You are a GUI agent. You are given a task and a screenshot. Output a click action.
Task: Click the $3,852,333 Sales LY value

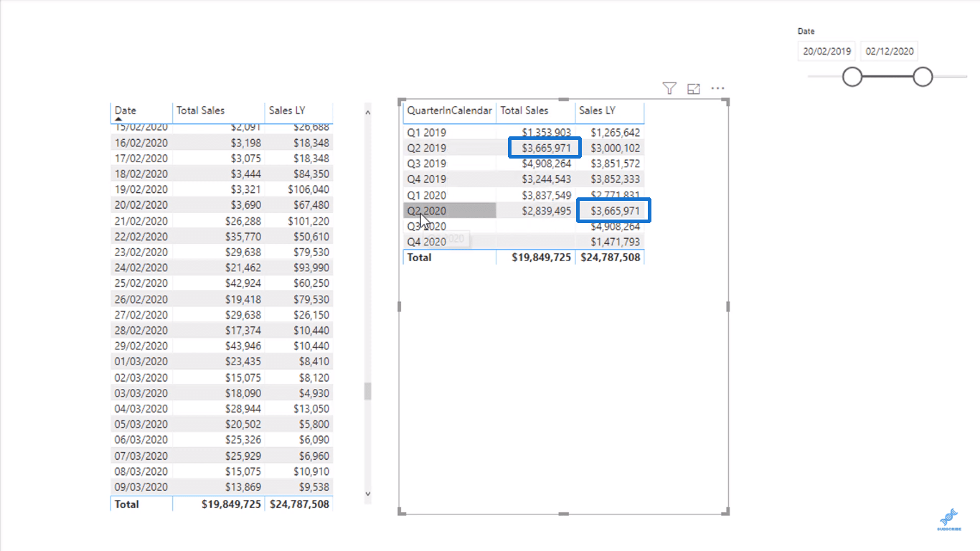[616, 179]
